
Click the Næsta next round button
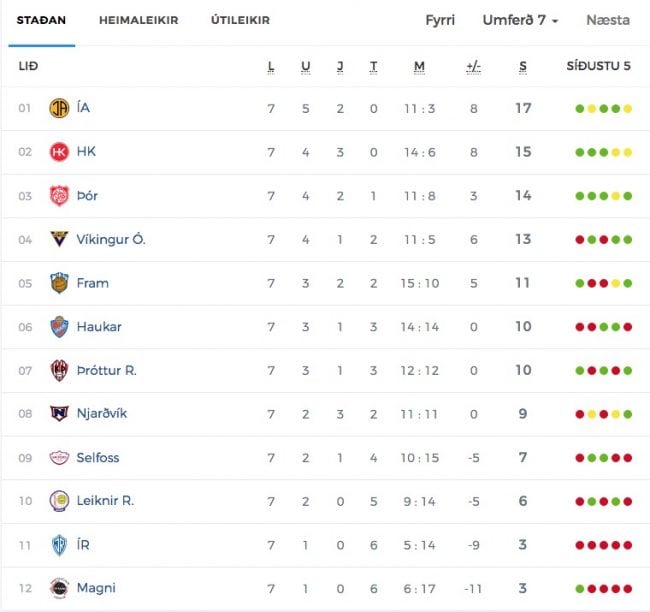608,20
